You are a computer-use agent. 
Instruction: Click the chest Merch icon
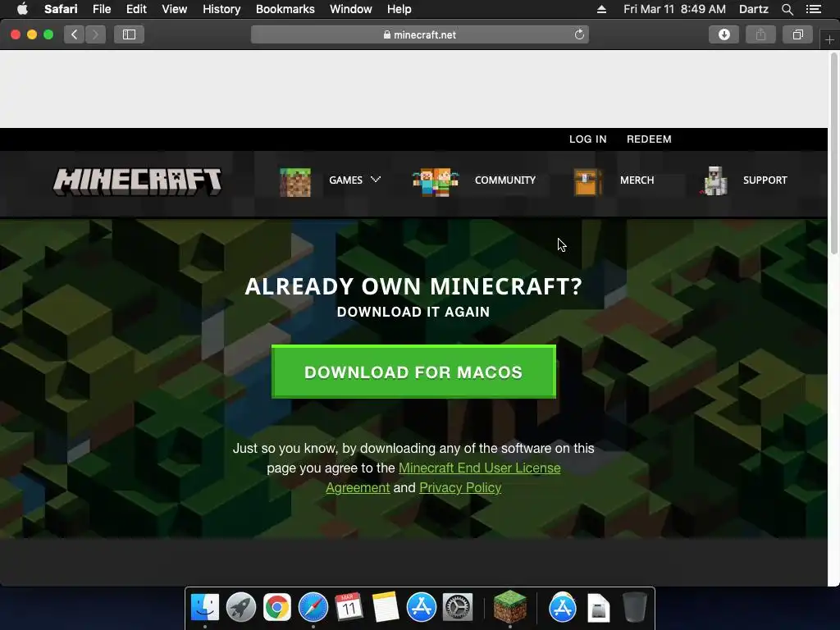tap(587, 181)
